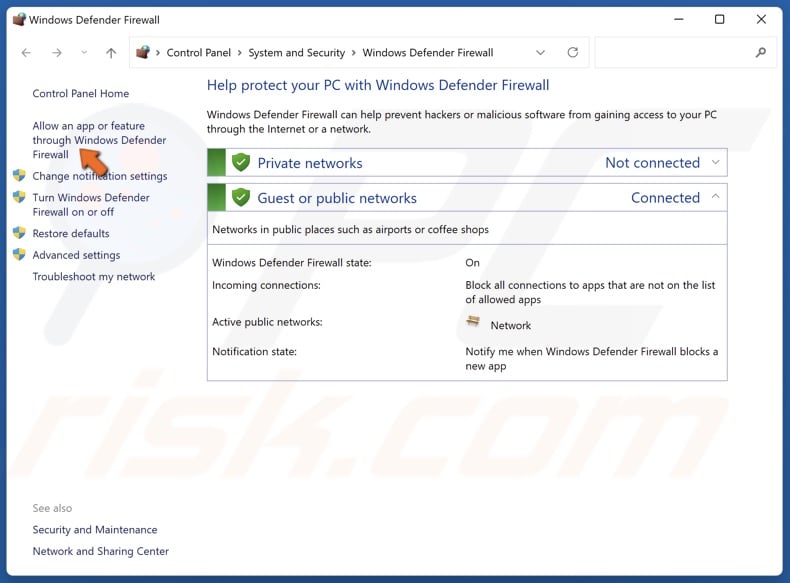Open Network and Sharing Center
790x583 pixels.
coord(101,551)
